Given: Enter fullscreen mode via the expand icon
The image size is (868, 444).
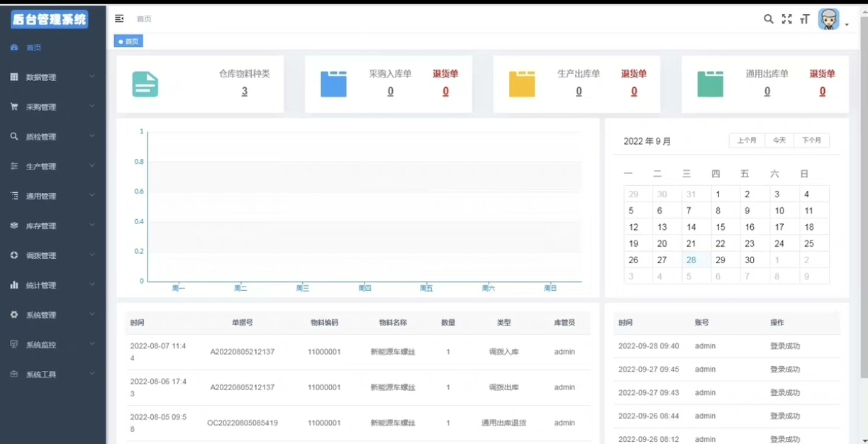Looking at the screenshot, I should pos(786,19).
